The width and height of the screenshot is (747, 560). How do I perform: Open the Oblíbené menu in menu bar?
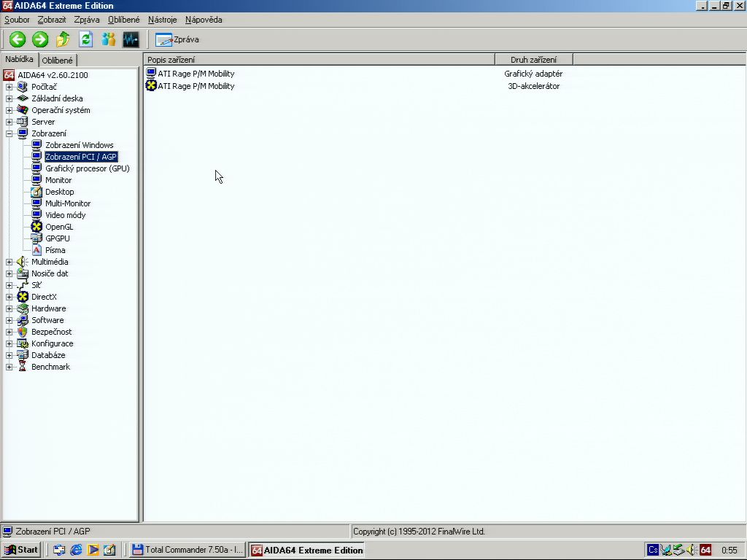pos(124,20)
